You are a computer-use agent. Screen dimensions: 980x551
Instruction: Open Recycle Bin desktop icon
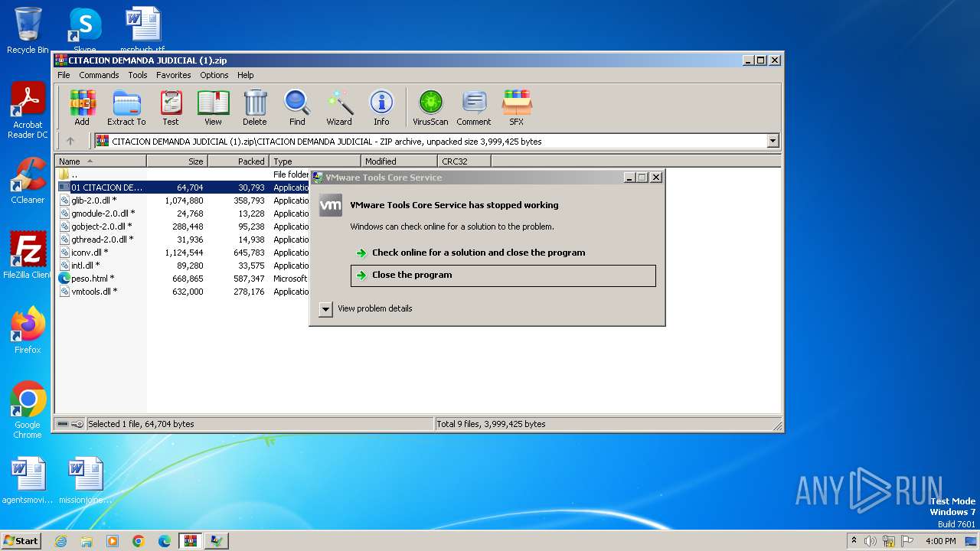28,31
